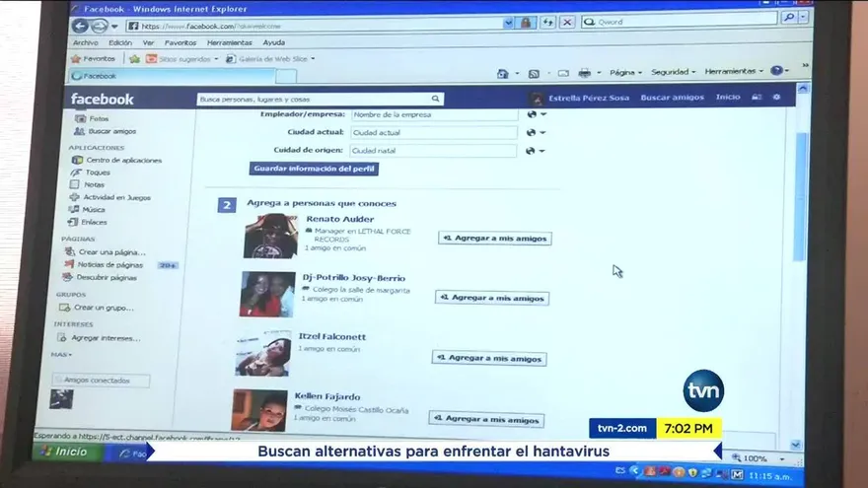Add Renato Aulder as a friend

[495, 238]
